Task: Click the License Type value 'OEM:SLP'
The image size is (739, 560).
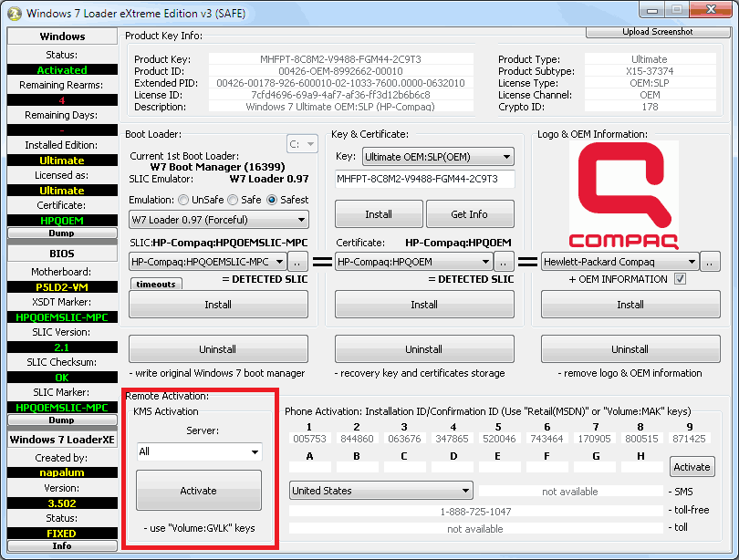Action: (650, 83)
